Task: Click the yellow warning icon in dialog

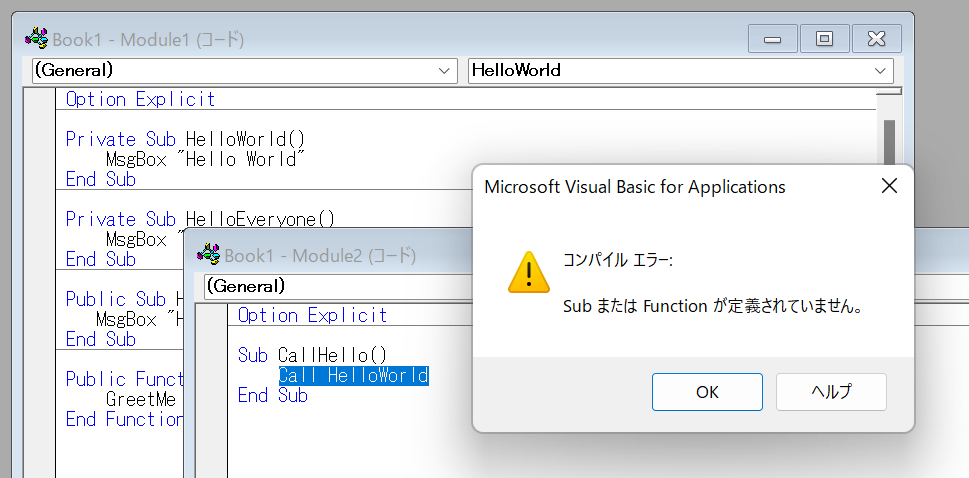Action: pyautogui.click(x=528, y=272)
